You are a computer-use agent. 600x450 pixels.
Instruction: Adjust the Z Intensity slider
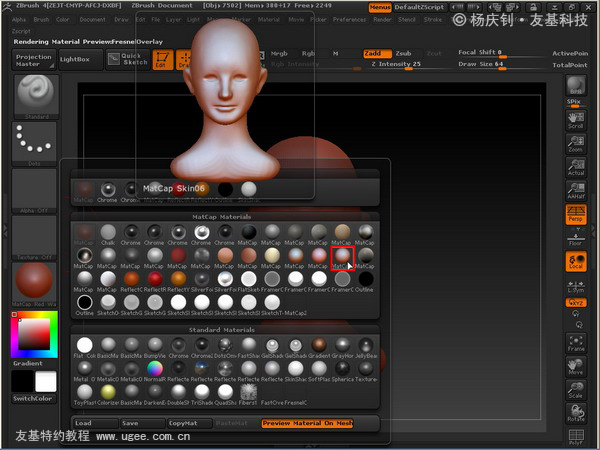(x=409, y=65)
